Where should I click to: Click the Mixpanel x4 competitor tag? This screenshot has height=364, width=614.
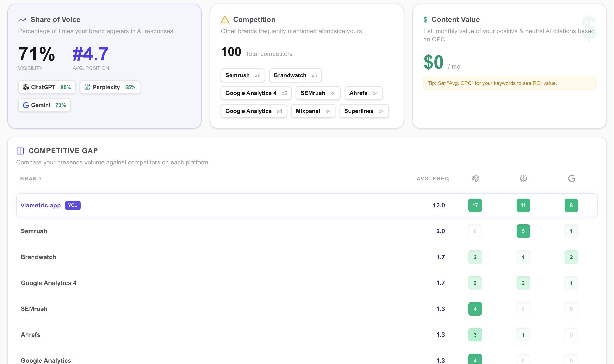313,111
